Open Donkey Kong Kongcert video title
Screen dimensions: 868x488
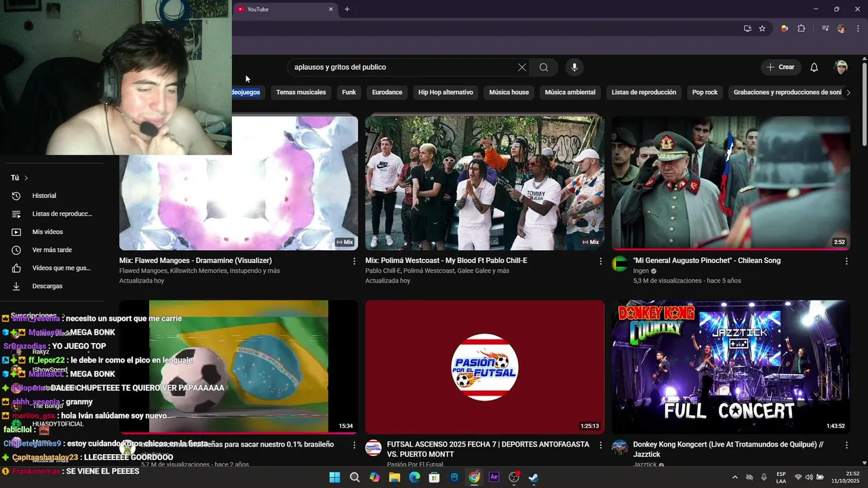pos(728,449)
